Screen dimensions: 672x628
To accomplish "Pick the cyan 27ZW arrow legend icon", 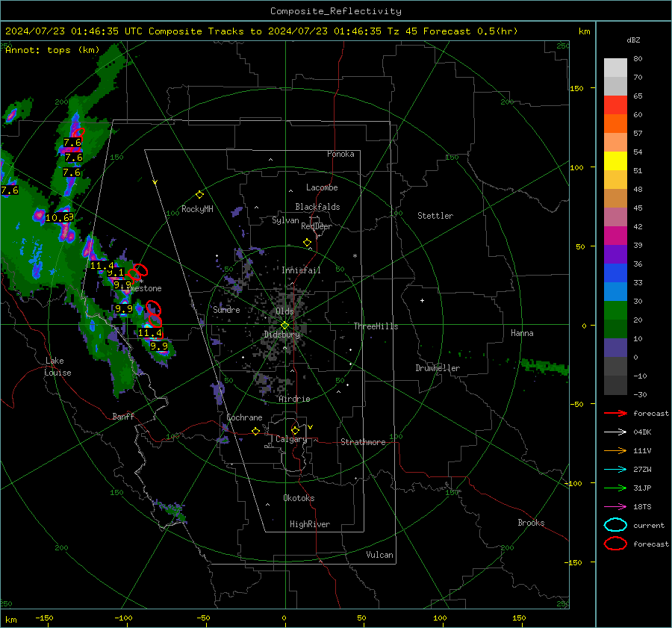I will [x=615, y=470].
